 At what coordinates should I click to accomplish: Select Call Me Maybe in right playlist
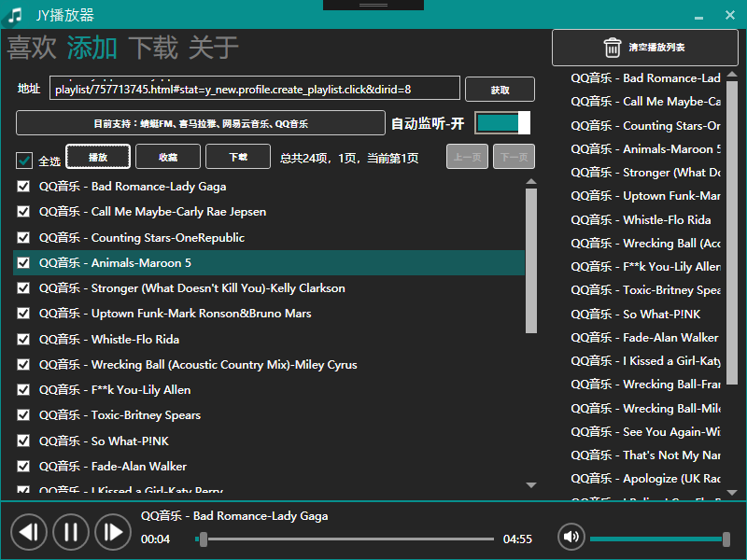pos(645,102)
